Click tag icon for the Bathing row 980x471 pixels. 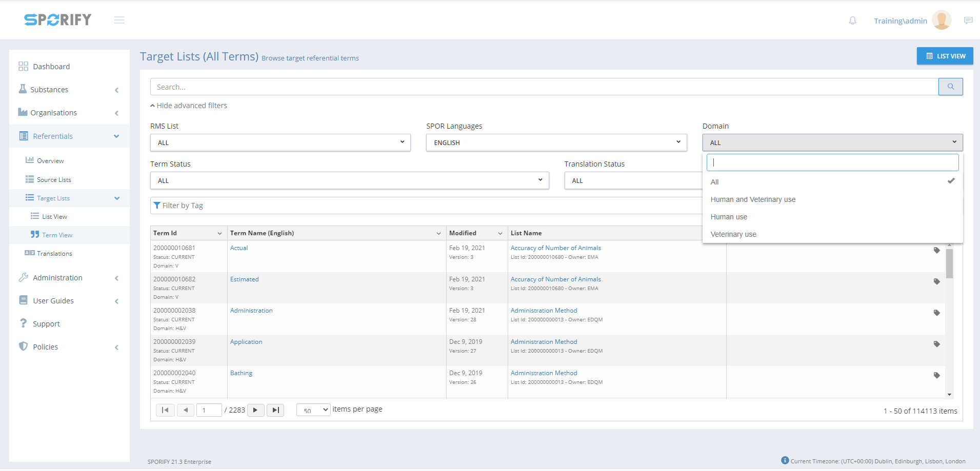click(x=936, y=376)
